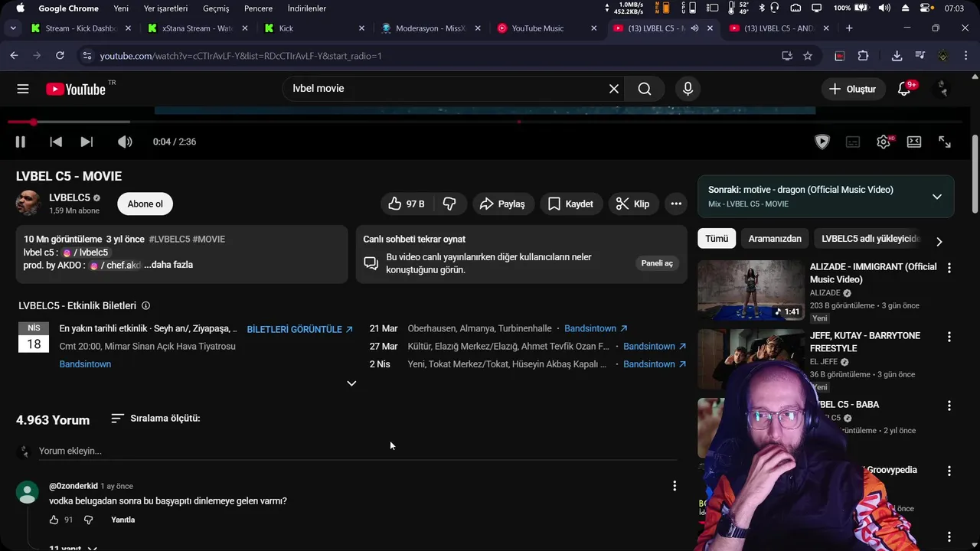Open LVBELC5 channel avatar
980x551 pixels.
click(28, 203)
